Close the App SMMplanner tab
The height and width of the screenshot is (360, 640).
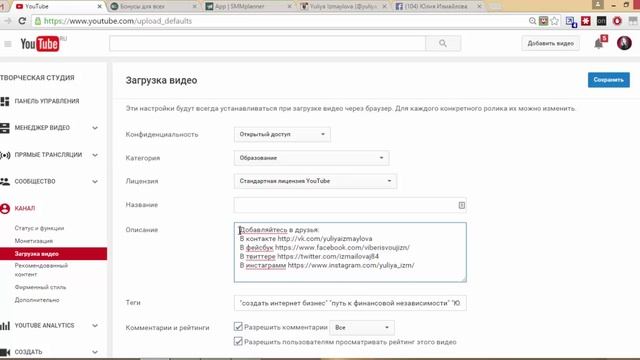289,7
